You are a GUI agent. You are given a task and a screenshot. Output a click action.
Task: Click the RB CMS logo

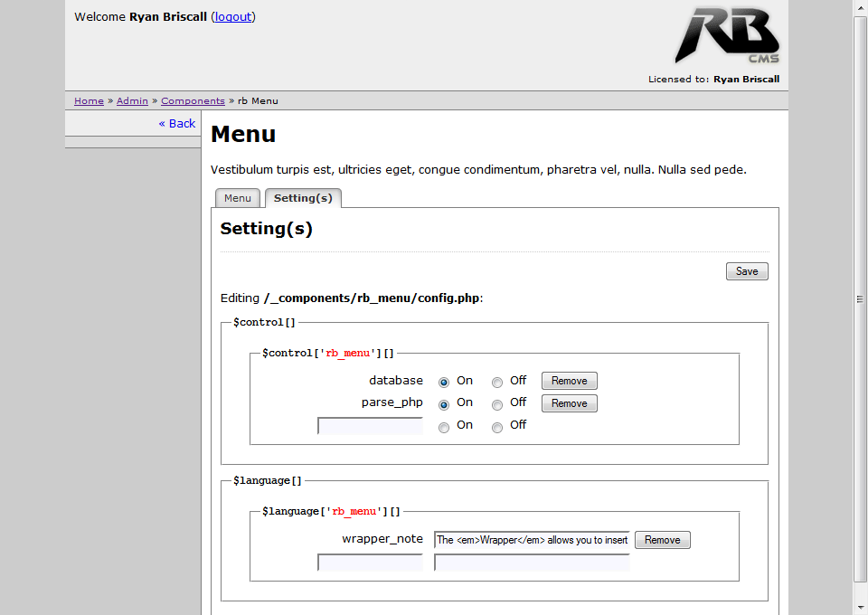(x=726, y=36)
